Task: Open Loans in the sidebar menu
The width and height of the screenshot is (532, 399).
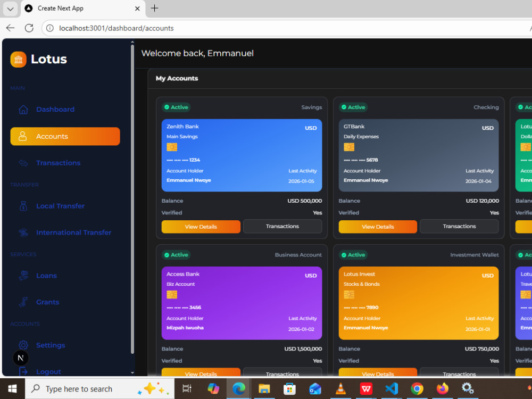Action: coord(65,276)
